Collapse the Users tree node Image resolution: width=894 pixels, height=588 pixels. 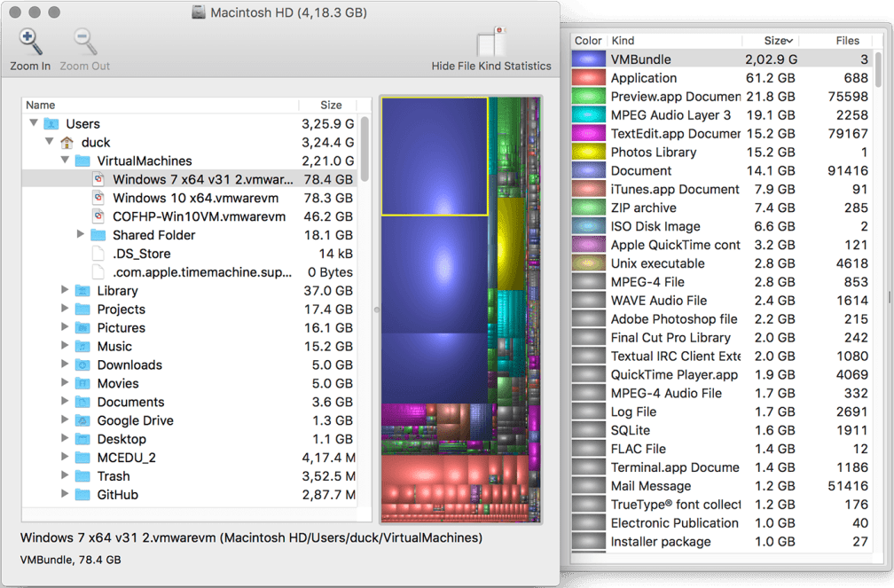(x=34, y=123)
